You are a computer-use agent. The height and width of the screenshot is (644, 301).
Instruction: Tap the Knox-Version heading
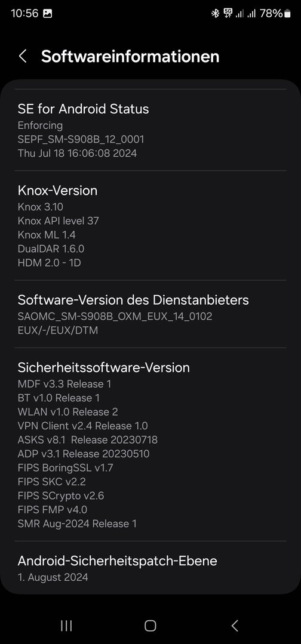[x=57, y=191]
